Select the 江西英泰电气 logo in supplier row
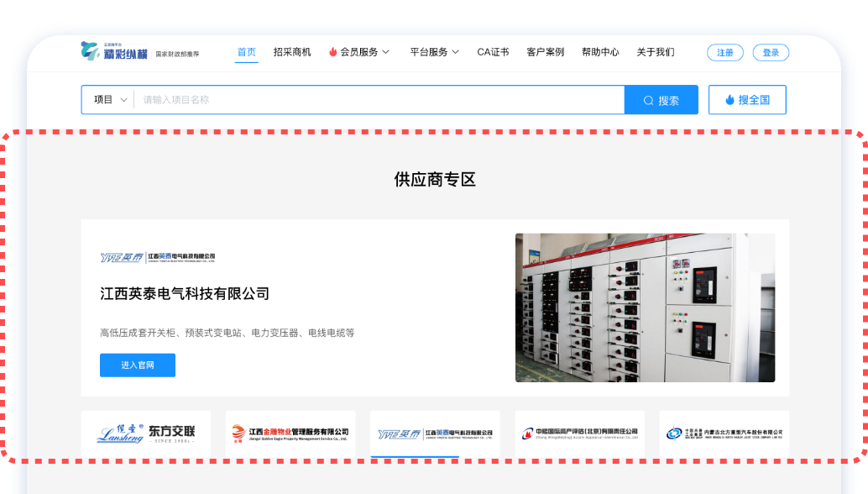Image resolution: width=868 pixels, height=494 pixels. 435,434
